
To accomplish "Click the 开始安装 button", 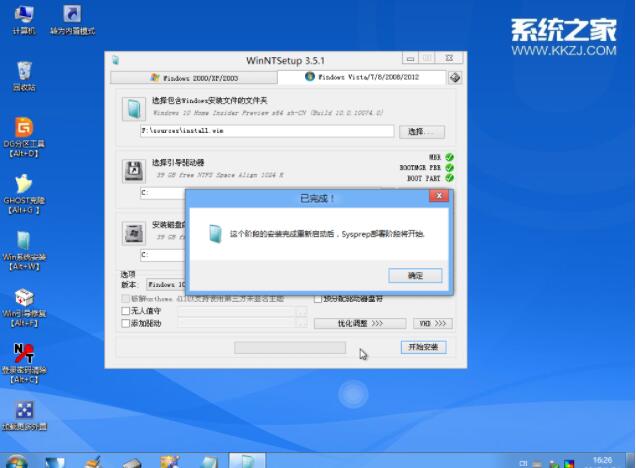I will (421, 347).
